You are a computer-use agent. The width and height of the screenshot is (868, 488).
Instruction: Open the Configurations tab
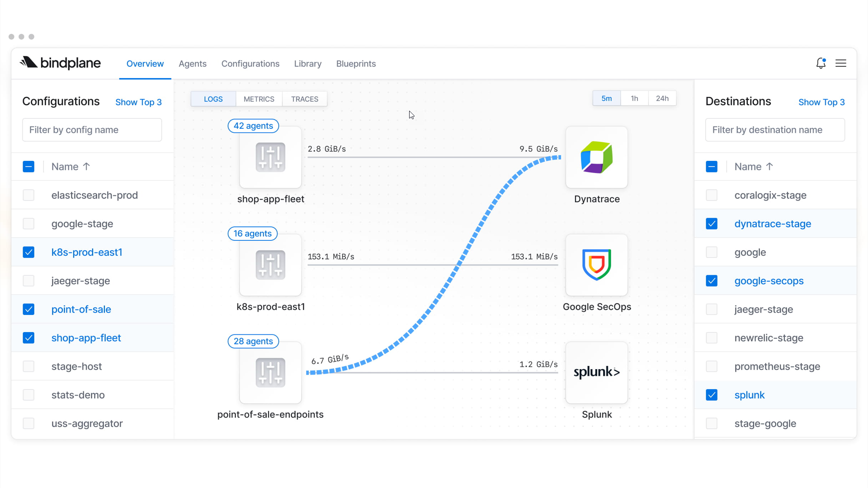[x=250, y=64]
